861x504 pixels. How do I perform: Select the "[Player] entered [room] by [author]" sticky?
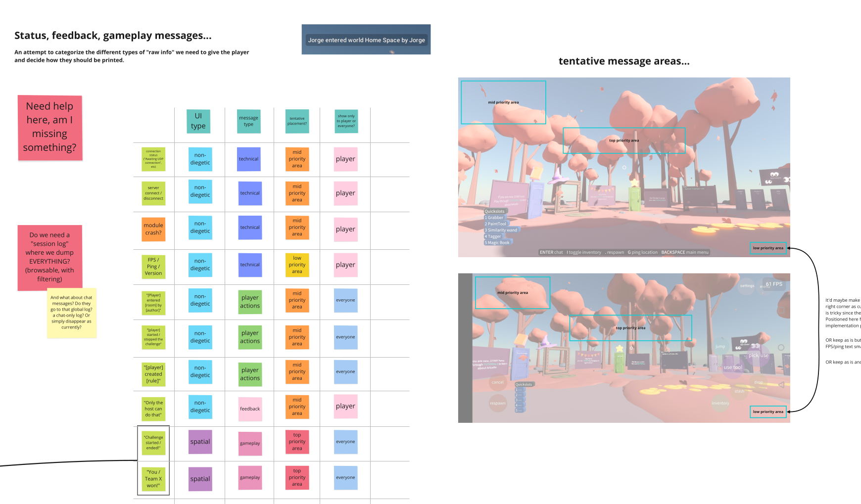click(153, 303)
